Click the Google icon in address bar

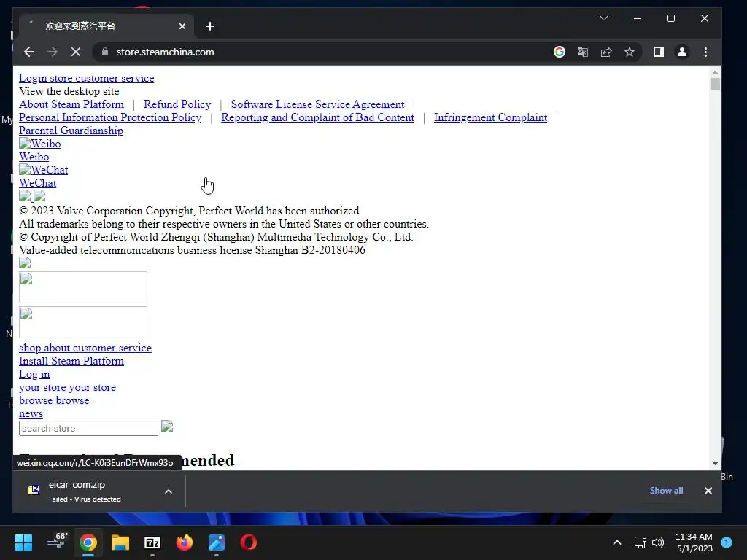(x=560, y=52)
